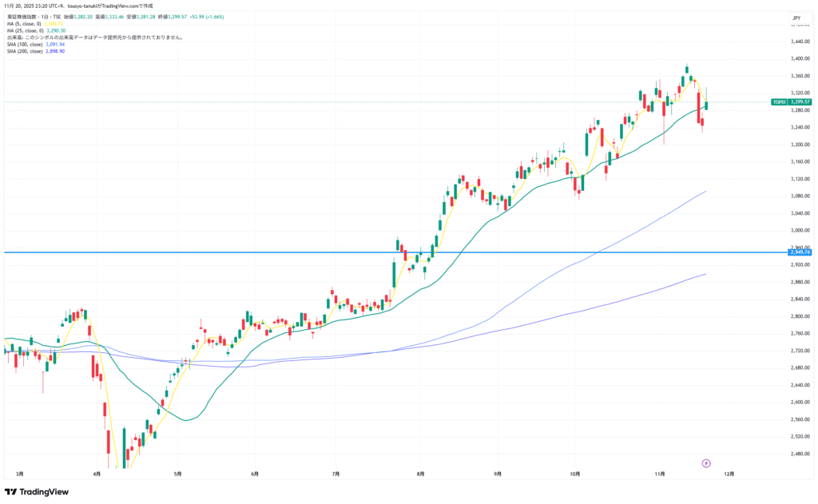
Task: Click the purple lightning event marker
Action: [x=705, y=462]
